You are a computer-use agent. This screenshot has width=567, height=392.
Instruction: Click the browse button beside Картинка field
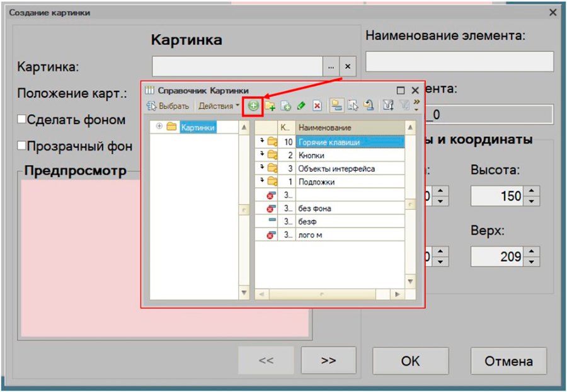point(331,67)
